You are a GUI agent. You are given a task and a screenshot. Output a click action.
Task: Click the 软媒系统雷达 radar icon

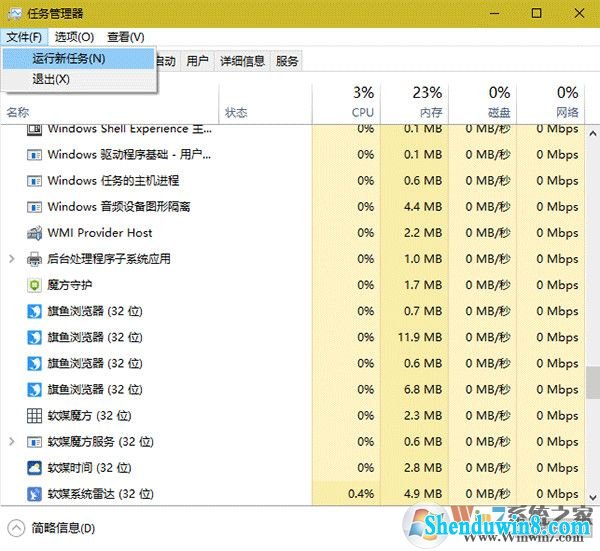(34, 494)
